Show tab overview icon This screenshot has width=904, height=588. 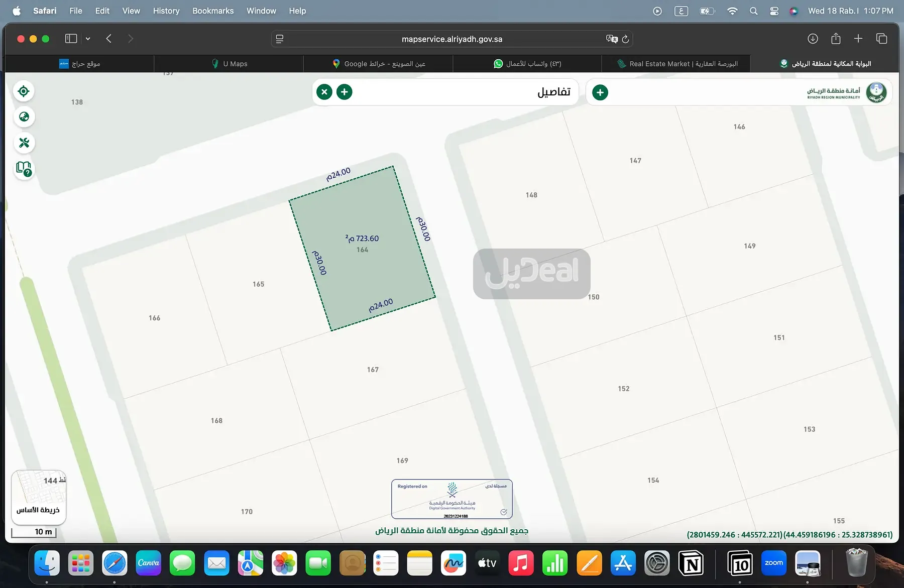881,39
